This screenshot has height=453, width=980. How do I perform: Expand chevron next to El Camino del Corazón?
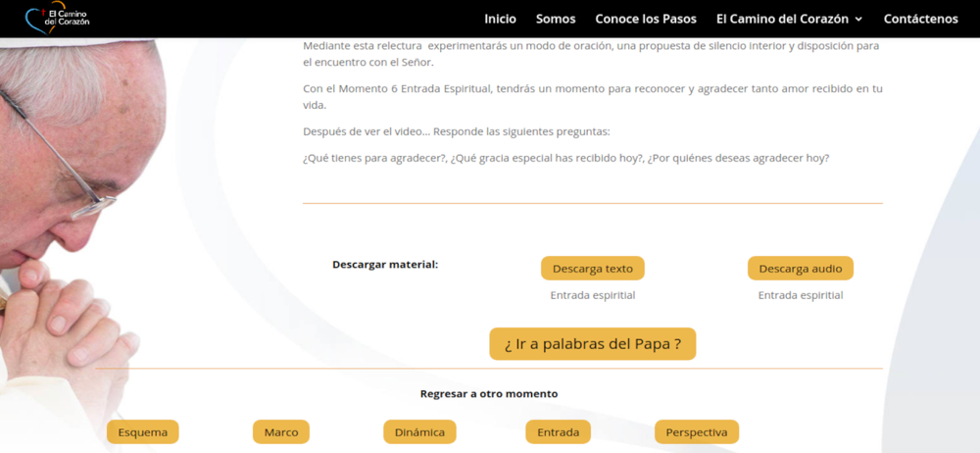tap(858, 20)
